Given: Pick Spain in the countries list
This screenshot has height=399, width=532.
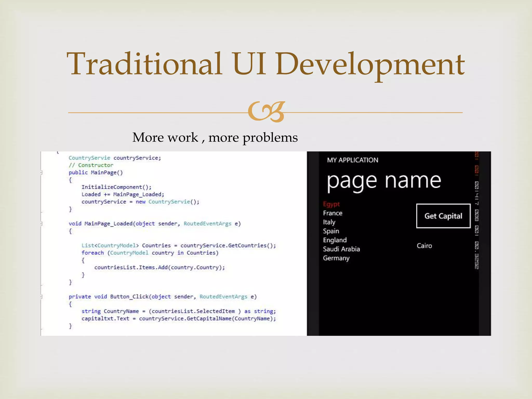Looking at the screenshot, I should tap(331, 231).
